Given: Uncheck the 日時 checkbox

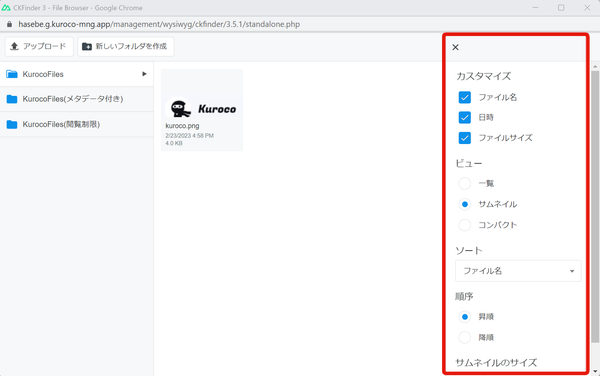Looking at the screenshot, I should tap(465, 117).
